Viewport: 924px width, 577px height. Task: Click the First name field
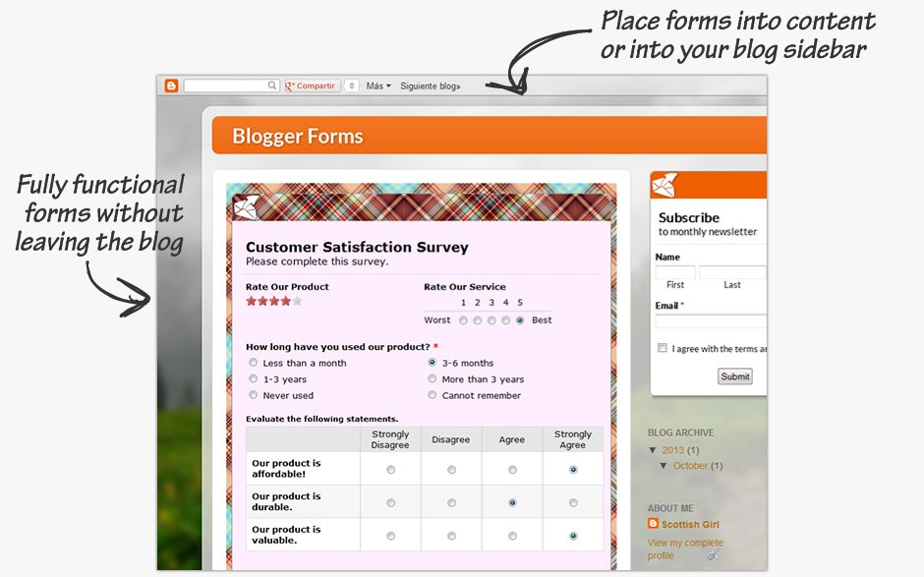pyautogui.click(x=675, y=272)
